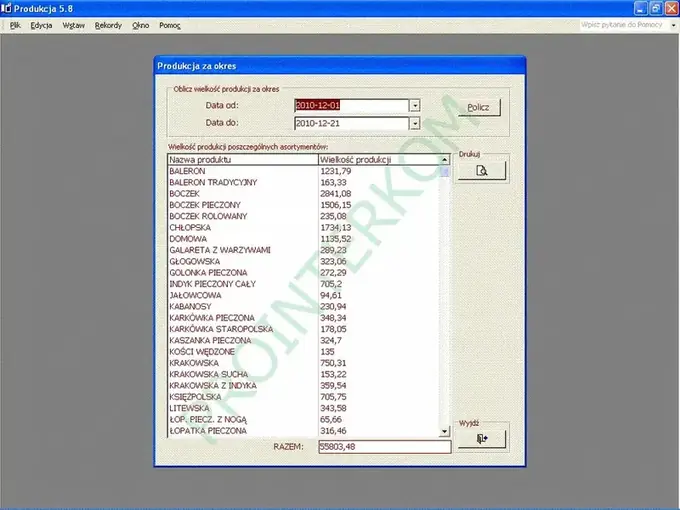
Task: Select the BOCZEK PIECZONY row
Action: click(x=304, y=205)
